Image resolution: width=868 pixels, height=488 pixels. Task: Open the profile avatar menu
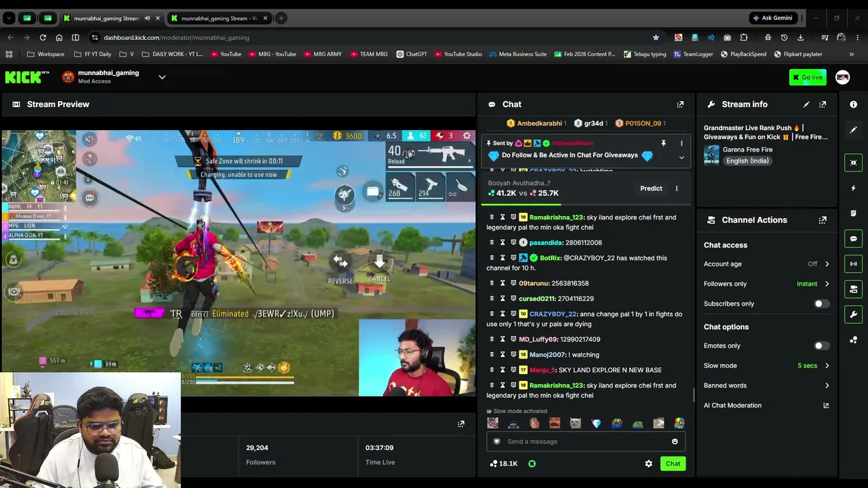click(842, 77)
